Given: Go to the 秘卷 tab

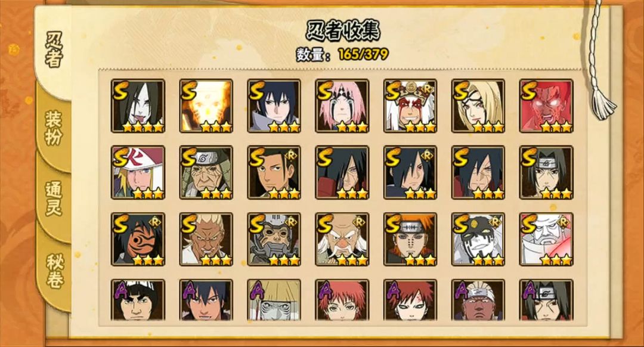Looking at the screenshot, I should [x=54, y=271].
